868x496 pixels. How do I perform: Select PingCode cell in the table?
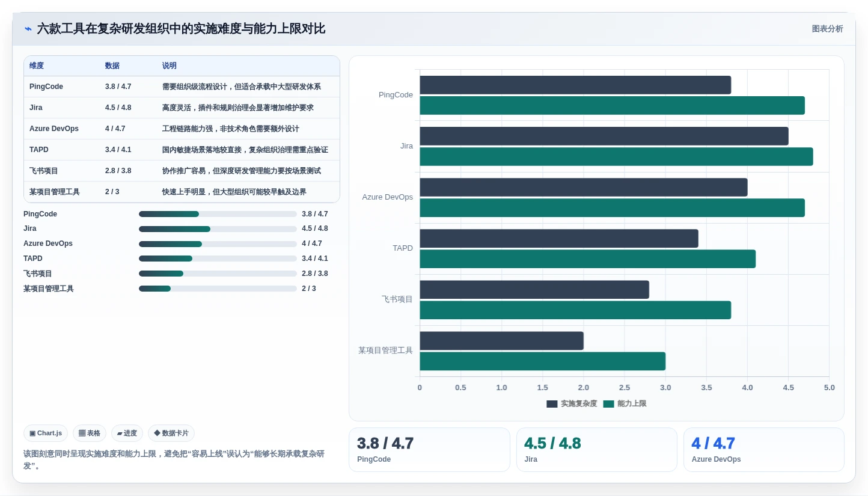(x=46, y=87)
